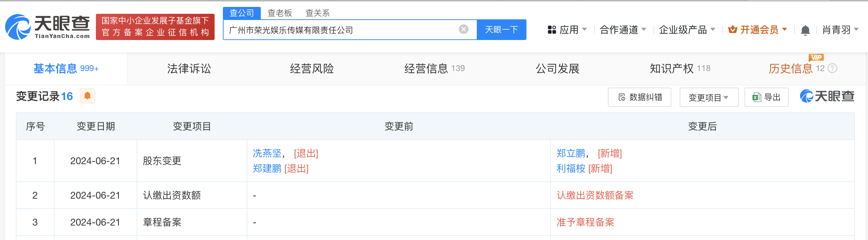Open the notification bell in header
The width and height of the screenshot is (868, 240).
[x=805, y=30]
